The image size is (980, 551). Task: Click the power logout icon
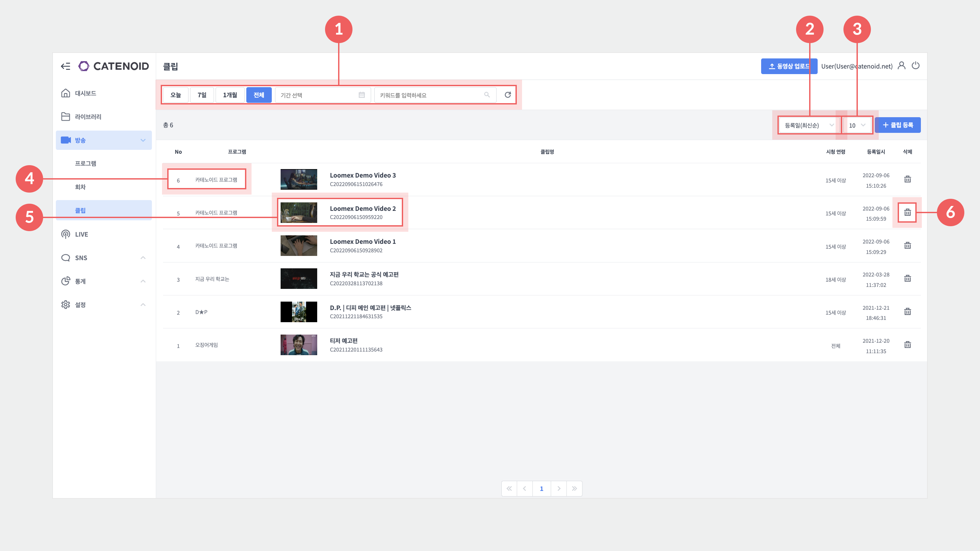(x=915, y=66)
